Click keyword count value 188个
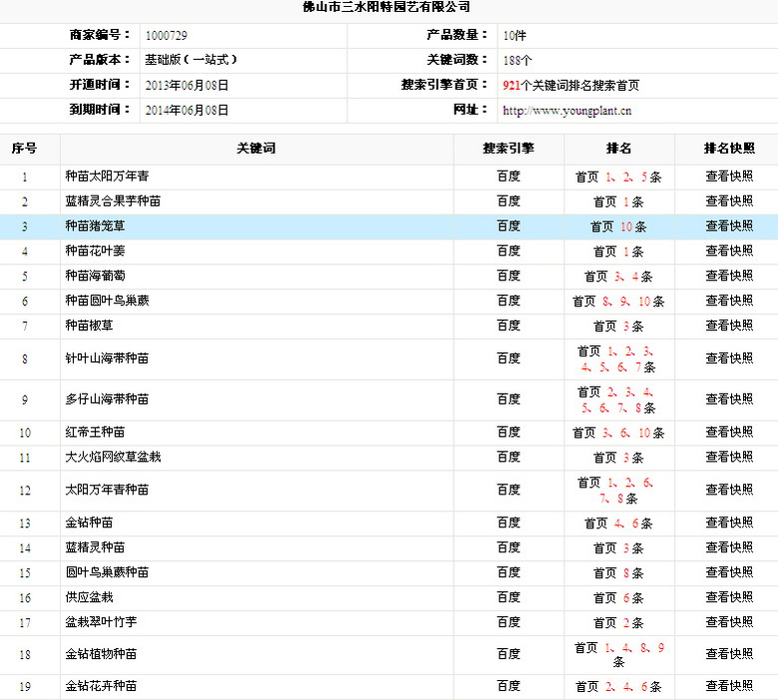Viewport: 778px width, 700px height. pyautogui.click(x=518, y=61)
